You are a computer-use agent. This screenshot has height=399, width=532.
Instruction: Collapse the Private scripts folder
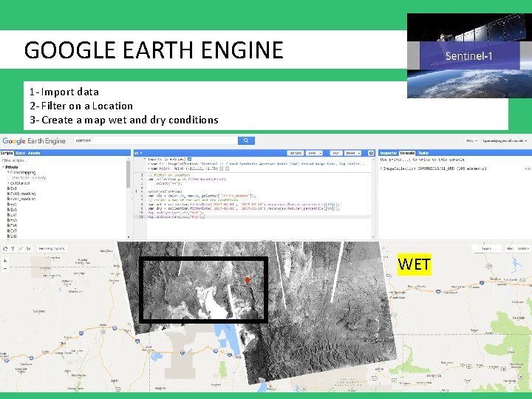(x=4, y=167)
